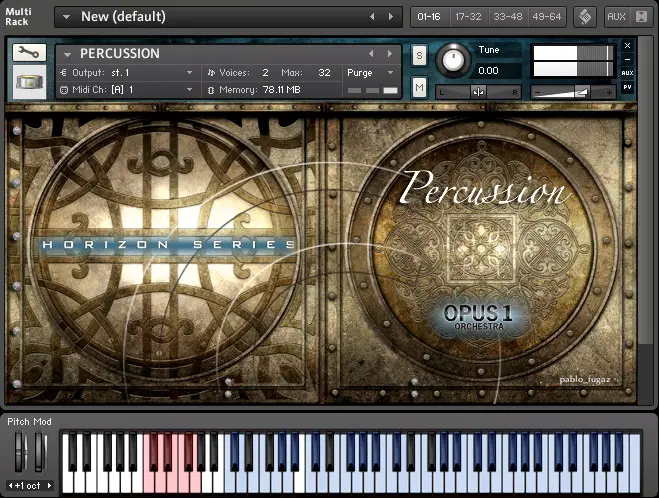Screen dimensions: 659x498
Task: Toggle the rack AUX button in top bar
Action: (616, 17)
